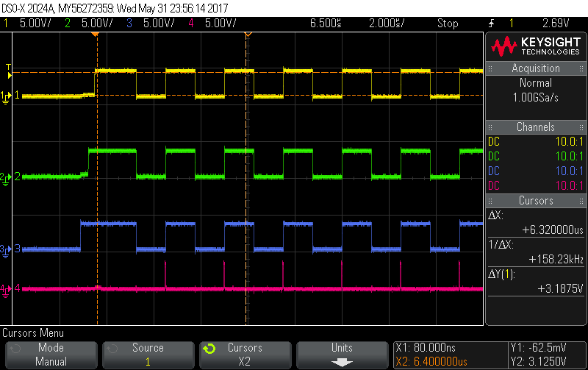Click the ΔX +6.320000us readout

[x=536, y=223]
